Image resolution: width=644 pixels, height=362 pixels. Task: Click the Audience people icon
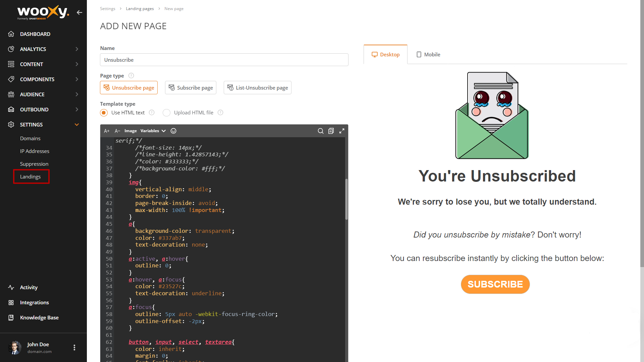[11, 94]
